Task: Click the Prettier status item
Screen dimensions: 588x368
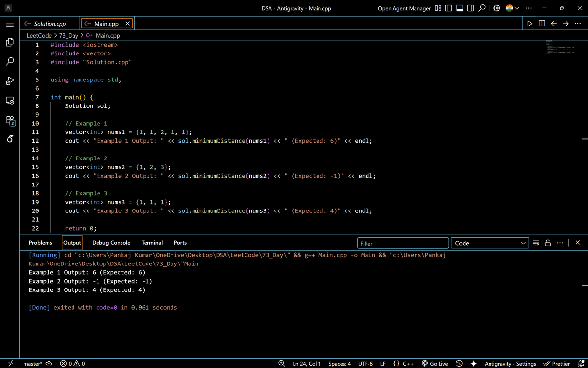Action: [557, 364]
